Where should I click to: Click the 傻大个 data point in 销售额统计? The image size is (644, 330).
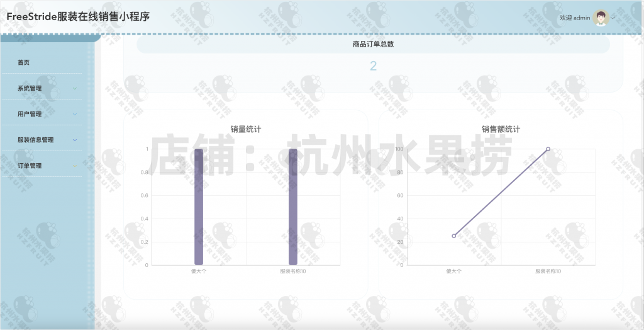click(454, 236)
